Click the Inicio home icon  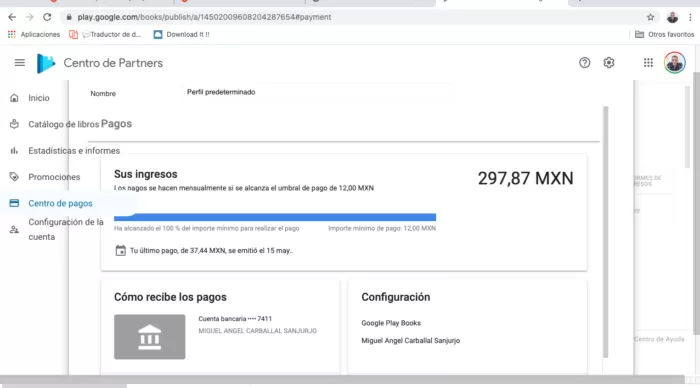(x=14, y=98)
